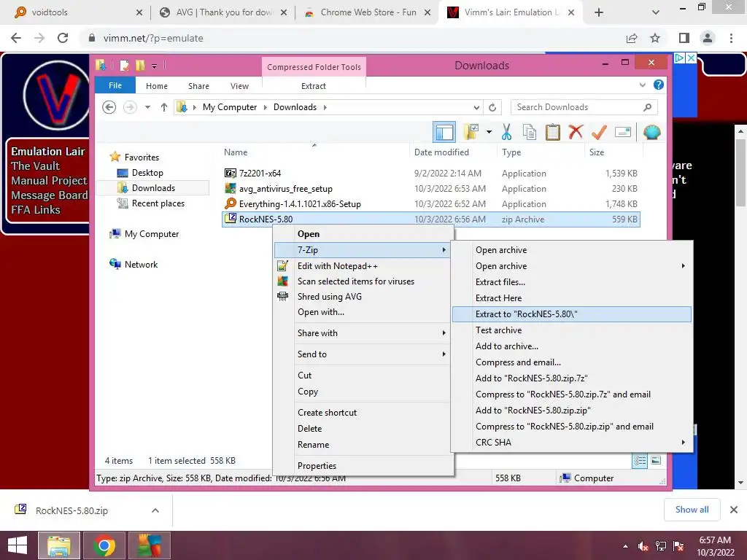Refresh the Downloads folder view
Viewport: 747px width, 560px height.
(x=492, y=108)
